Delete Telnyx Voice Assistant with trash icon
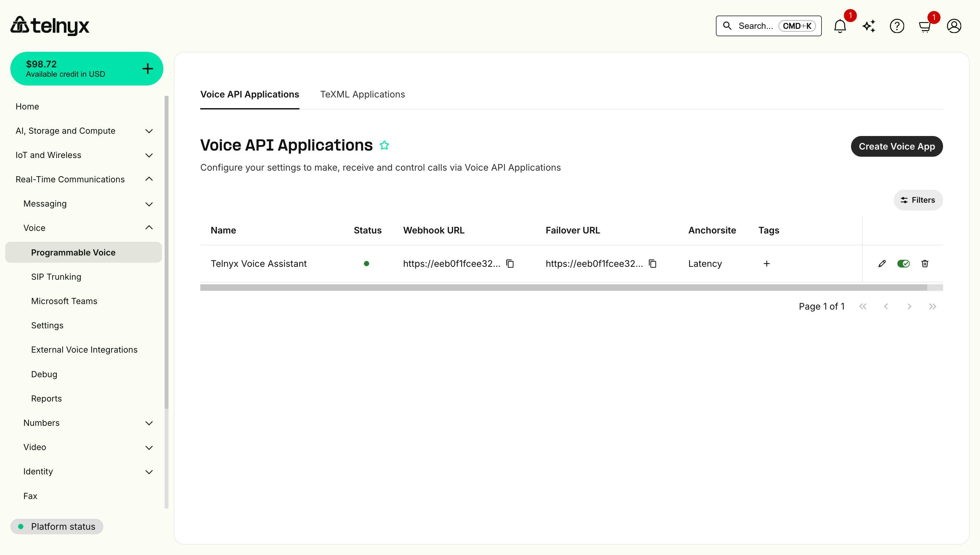Viewport: 980px width, 555px height. click(925, 264)
